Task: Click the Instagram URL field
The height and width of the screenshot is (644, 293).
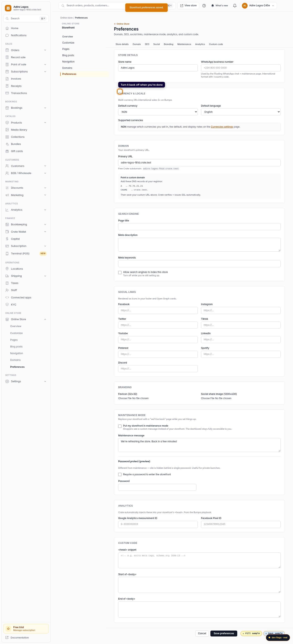Action: click(241, 311)
